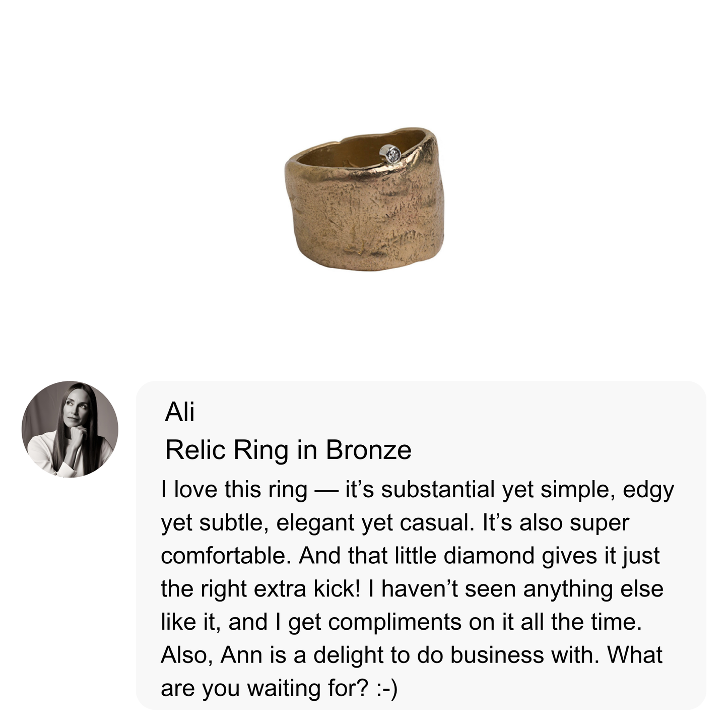Click the bronze ring product photo

[364, 199]
